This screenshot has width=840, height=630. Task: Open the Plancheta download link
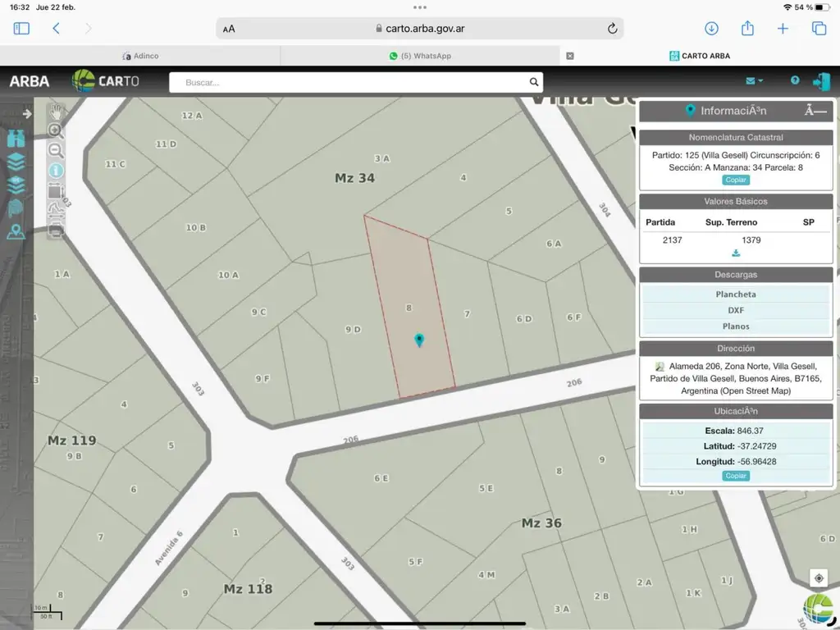(x=736, y=294)
